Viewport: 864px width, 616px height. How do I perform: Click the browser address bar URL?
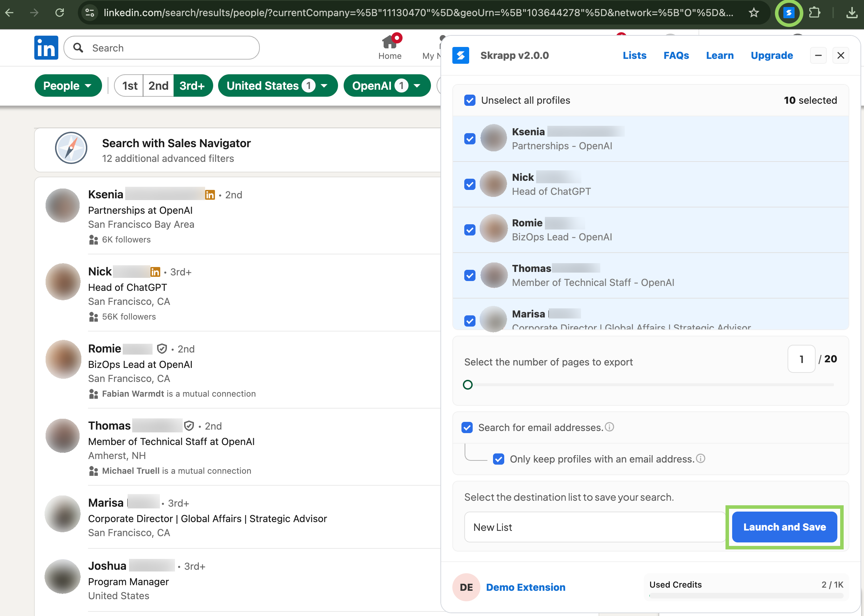[418, 13]
